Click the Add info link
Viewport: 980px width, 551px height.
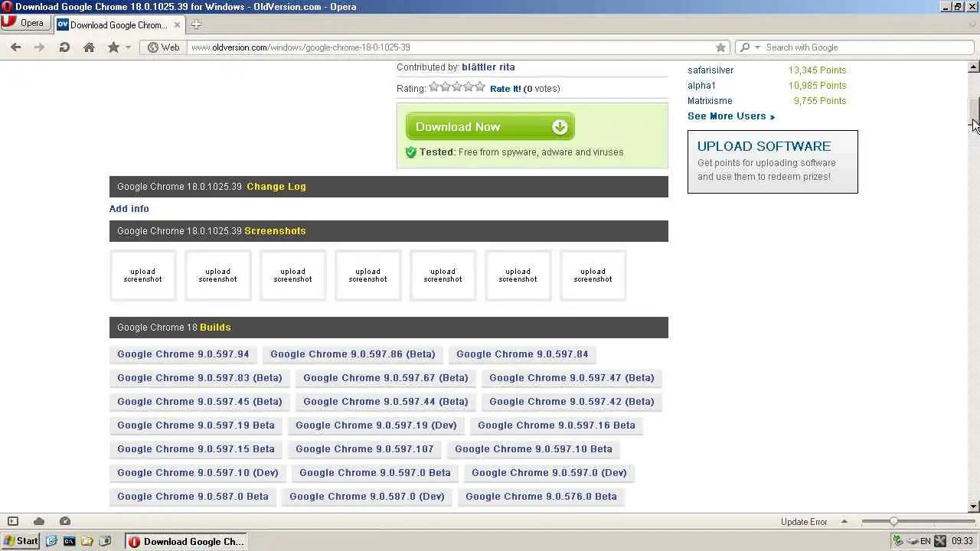tap(129, 209)
